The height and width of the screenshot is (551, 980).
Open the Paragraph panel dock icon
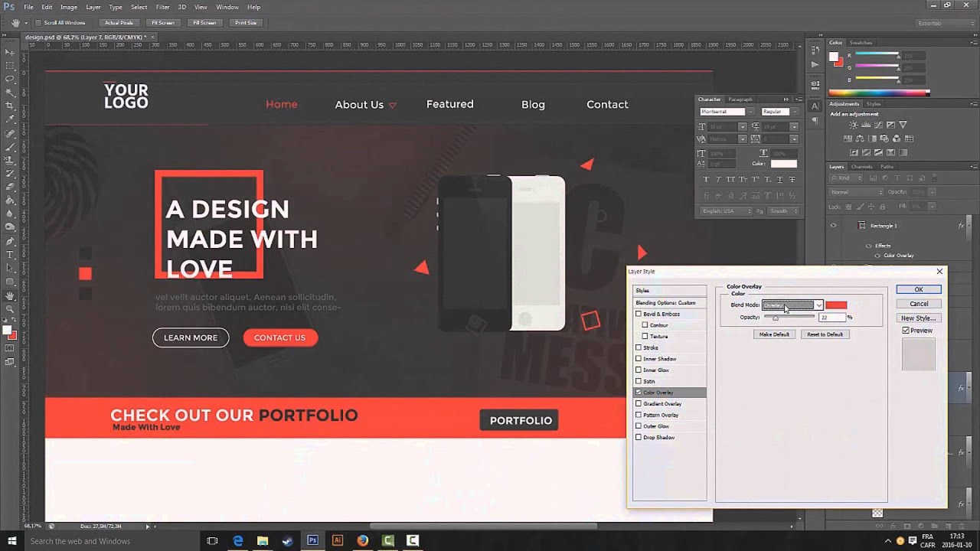815,120
